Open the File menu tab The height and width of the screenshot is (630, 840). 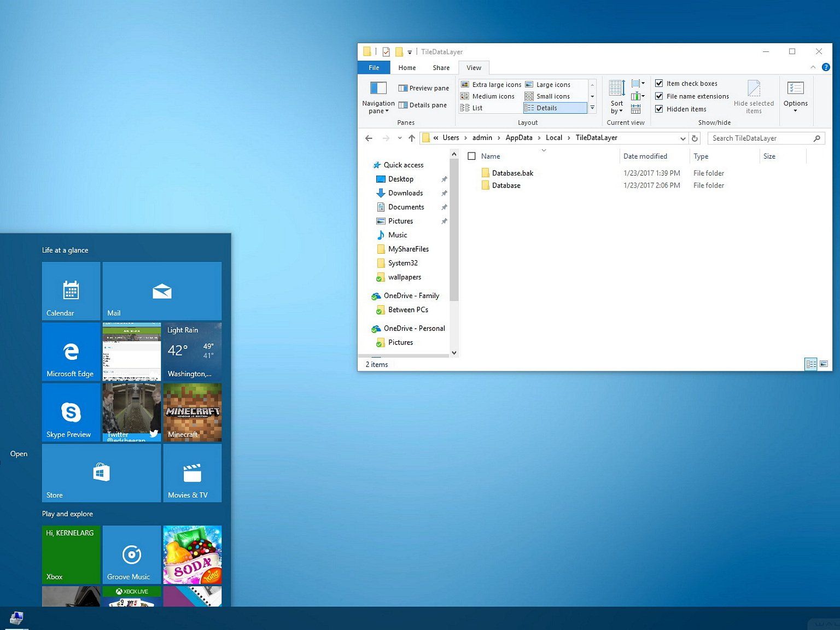(374, 68)
